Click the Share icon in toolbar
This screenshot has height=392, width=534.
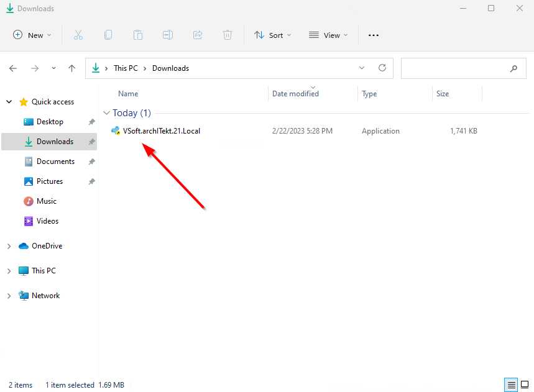(198, 35)
